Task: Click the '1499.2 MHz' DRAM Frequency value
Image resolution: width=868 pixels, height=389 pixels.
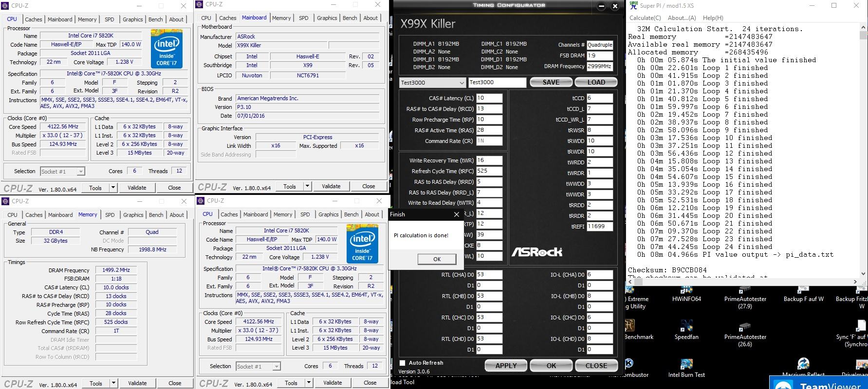Action: [116, 270]
